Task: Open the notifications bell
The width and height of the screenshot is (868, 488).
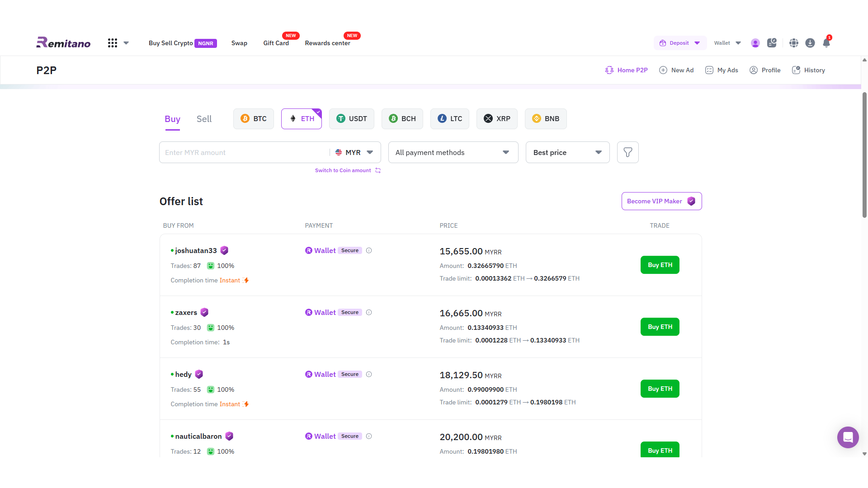Action: pos(827,42)
